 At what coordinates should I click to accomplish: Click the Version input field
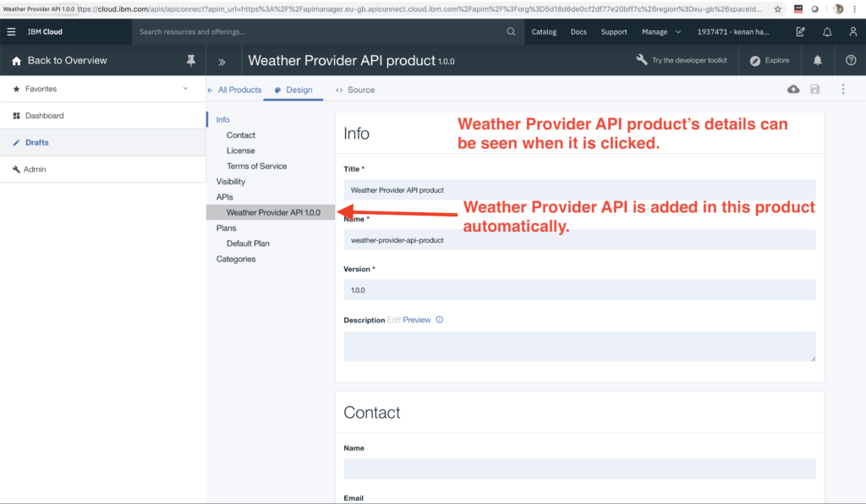(579, 290)
